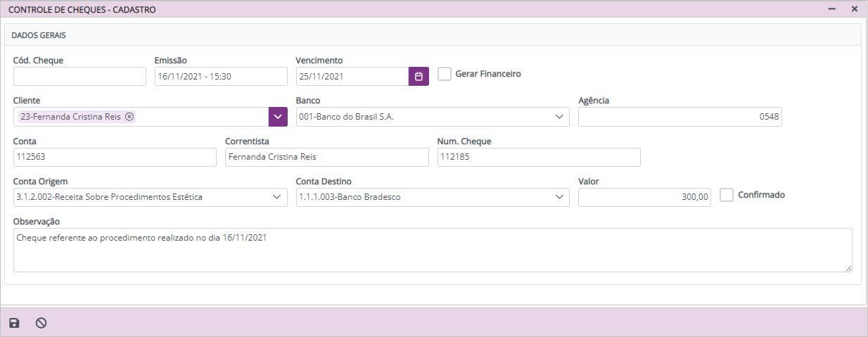
Task: Open the Conta Origem dropdown
Action: (276, 198)
